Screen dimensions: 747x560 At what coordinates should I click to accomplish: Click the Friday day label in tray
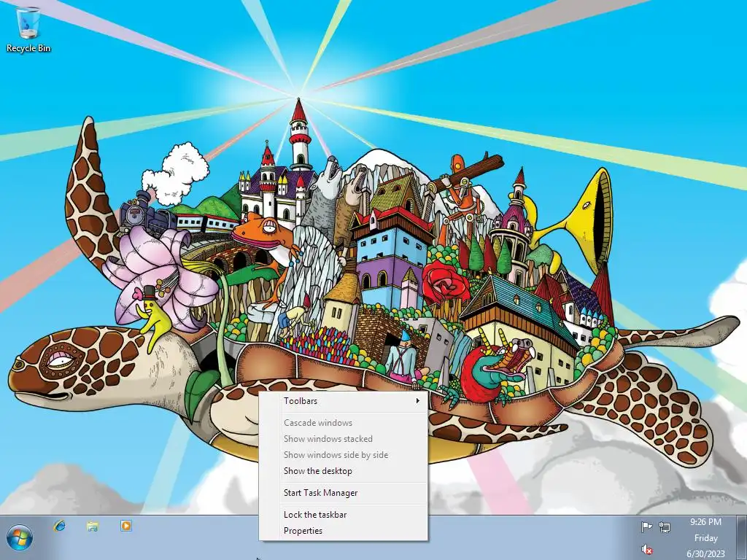[x=705, y=538]
